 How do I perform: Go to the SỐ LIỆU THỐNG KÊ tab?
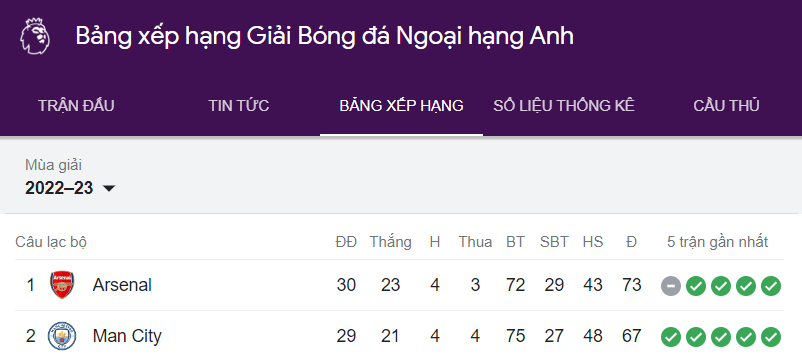click(564, 106)
